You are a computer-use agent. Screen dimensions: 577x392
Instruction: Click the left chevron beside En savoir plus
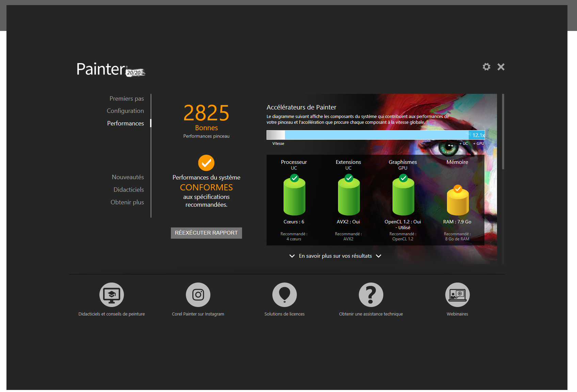point(292,256)
